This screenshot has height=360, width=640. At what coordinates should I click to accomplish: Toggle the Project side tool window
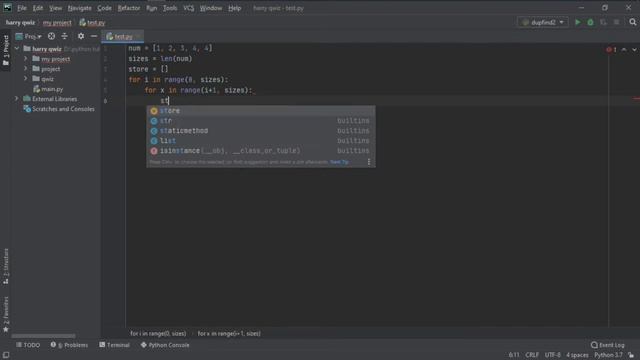(6, 51)
